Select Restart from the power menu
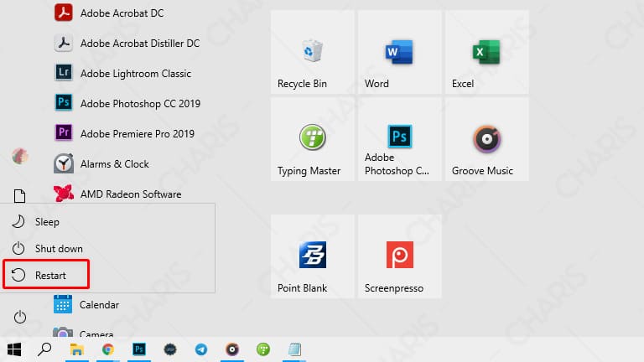 46,275
